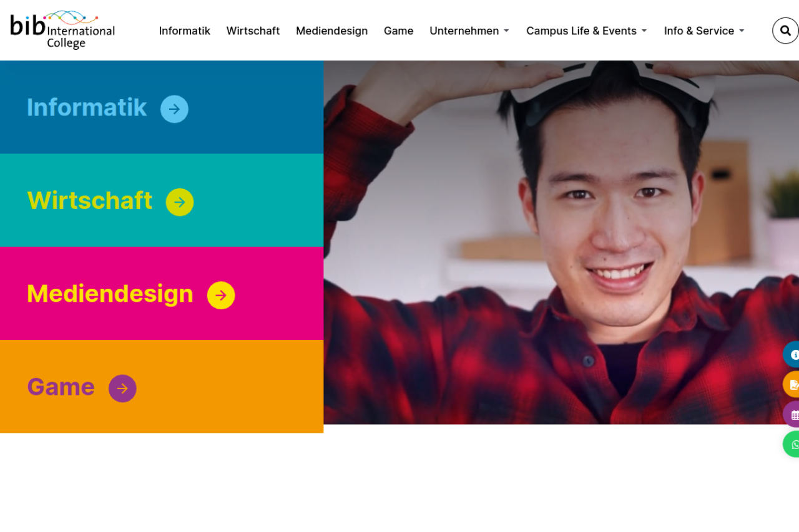Start a chat via green WhatsApp icon
This screenshot has height=532, width=799.
click(x=792, y=444)
